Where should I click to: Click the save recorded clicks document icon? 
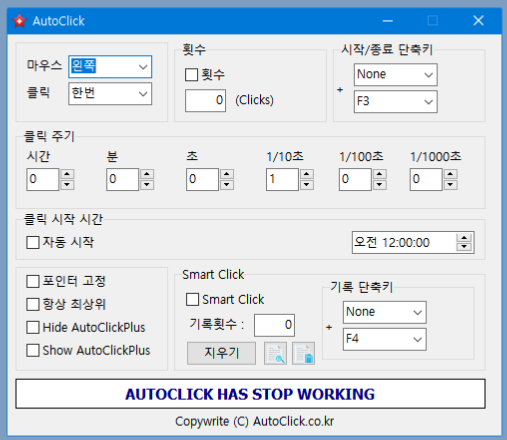[x=303, y=353]
